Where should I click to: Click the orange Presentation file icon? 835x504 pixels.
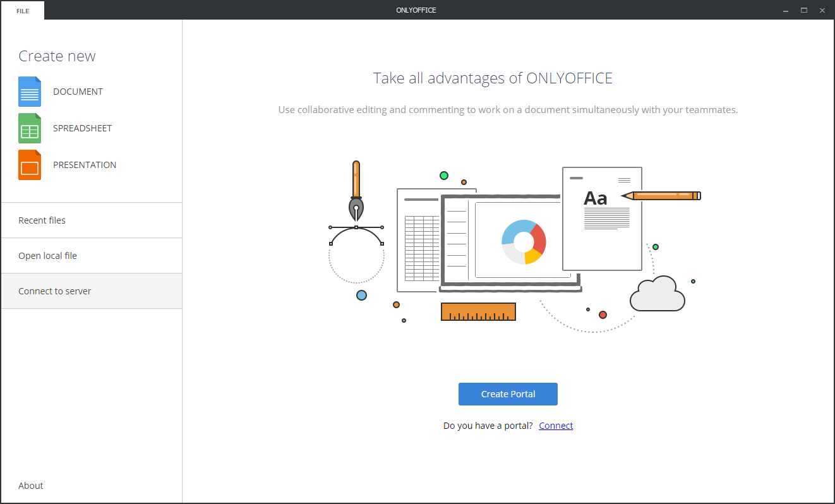(30, 165)
